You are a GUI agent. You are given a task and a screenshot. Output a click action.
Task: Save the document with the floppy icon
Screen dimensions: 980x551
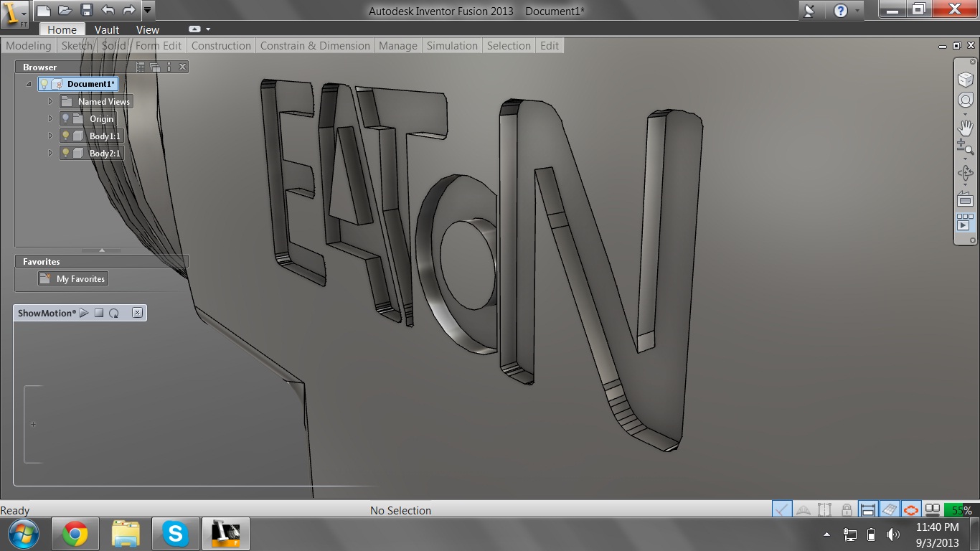pyautogui.click(x=86, y=10)
